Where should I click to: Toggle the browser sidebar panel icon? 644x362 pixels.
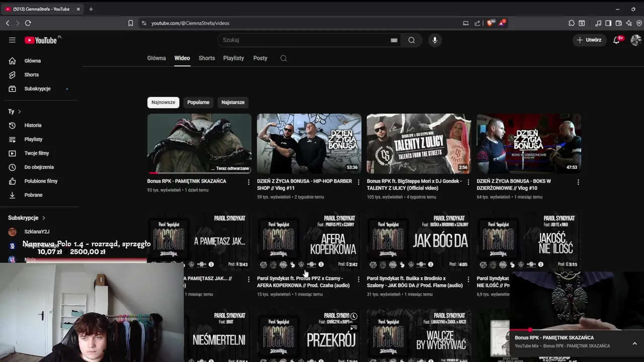(x=608, y=23)
